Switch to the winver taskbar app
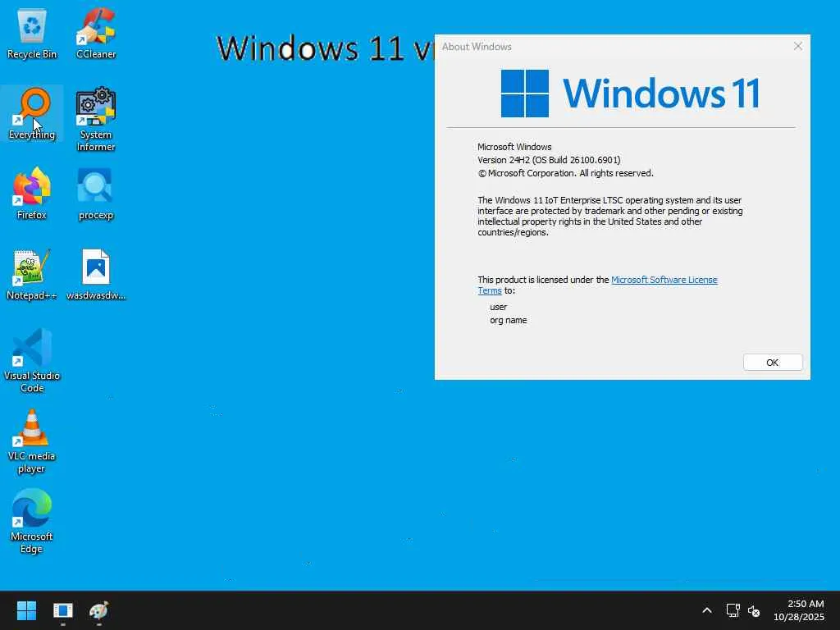The image size is (840, 630). [x=62, y=610]
